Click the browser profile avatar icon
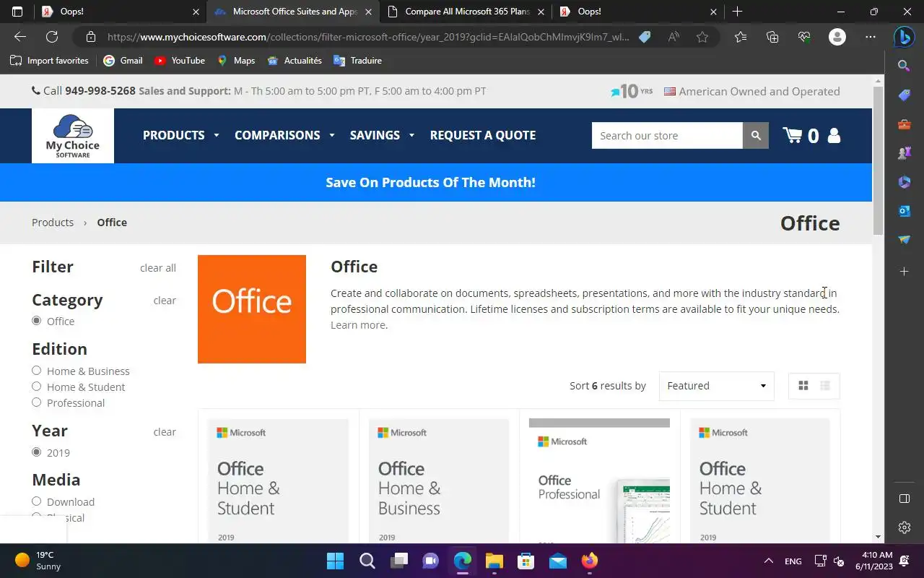The width and height of the screenshot is (924, 578). click(x=837, y=37)
